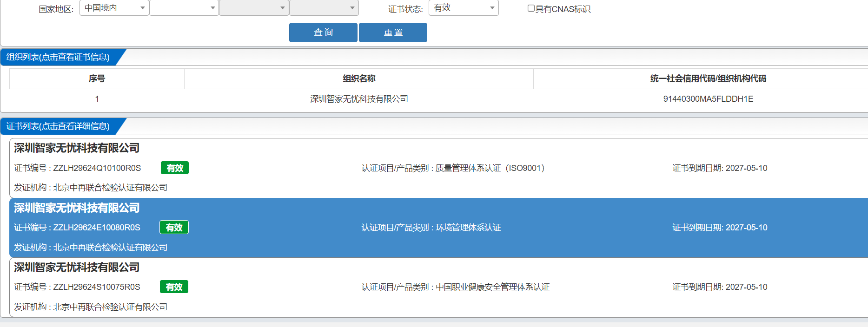Open organization 深圳智家无忧科技有限公司 in the table
Viewport: 868px width, 327px height.
tap(359, 99)
